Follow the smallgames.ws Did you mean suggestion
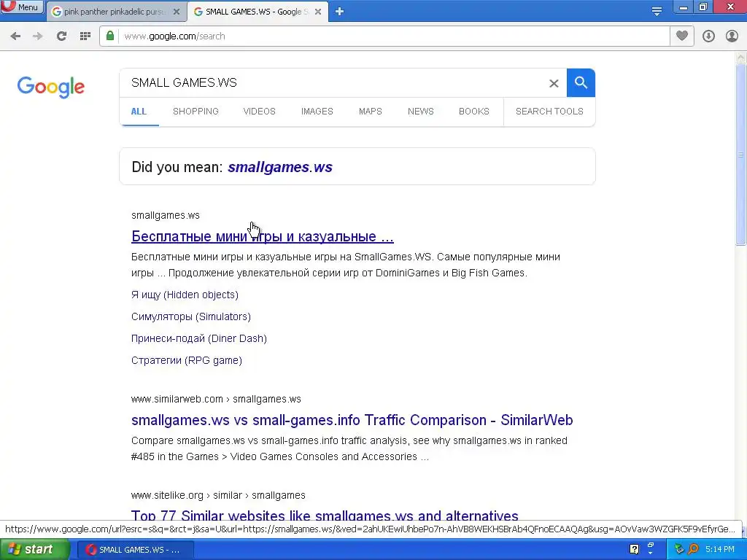 (280, 167)
